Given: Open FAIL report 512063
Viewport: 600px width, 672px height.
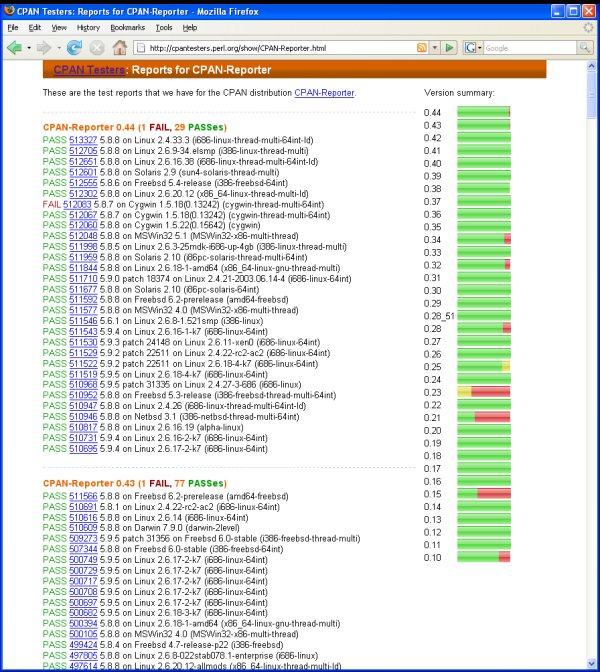Looking at the screenshot, I should (x=77, y=204).
